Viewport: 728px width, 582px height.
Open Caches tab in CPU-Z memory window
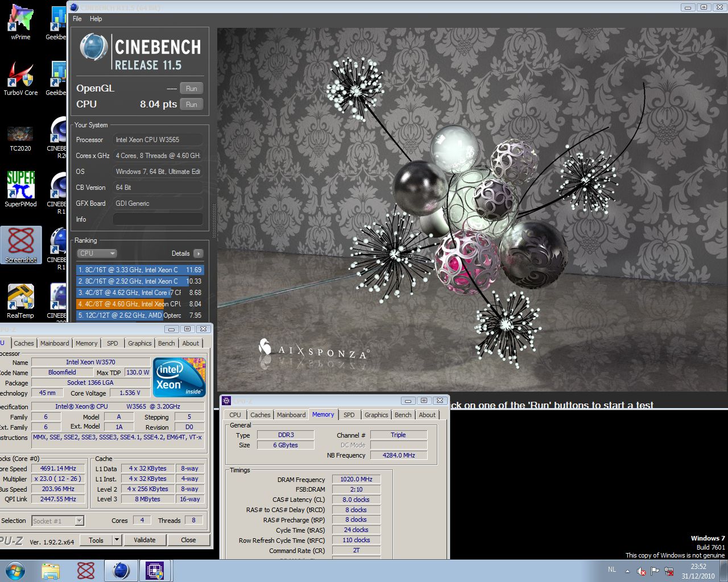[260, 415]
